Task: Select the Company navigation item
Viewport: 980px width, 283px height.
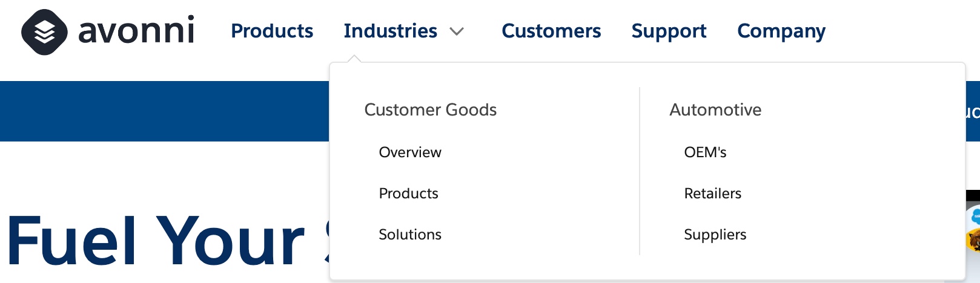Action: click(x=781, y=31)
